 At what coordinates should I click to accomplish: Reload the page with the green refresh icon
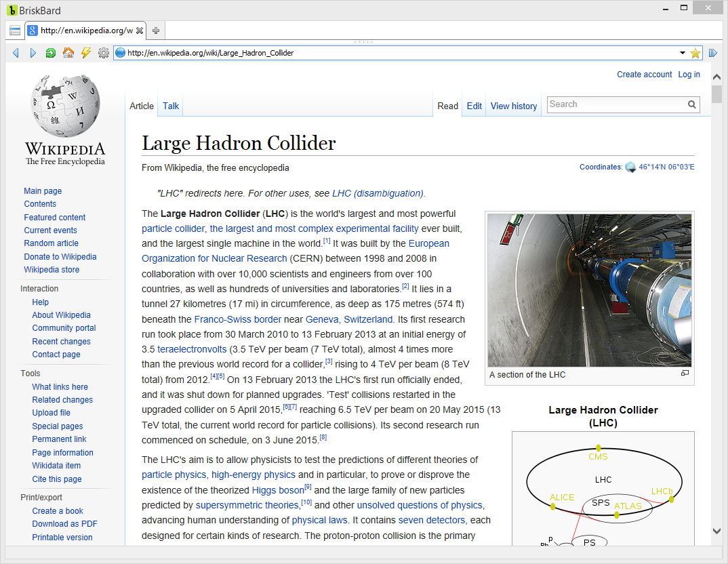51,53
